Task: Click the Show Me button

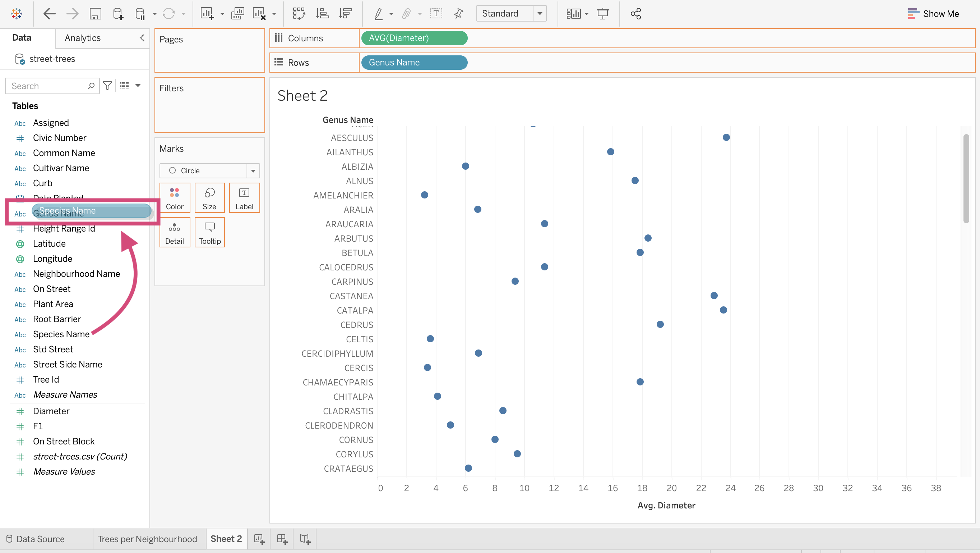Action: (933, 14)
